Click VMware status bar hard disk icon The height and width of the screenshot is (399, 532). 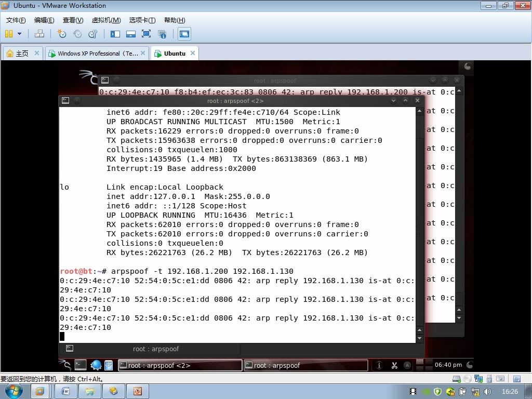tap(457, 379)
